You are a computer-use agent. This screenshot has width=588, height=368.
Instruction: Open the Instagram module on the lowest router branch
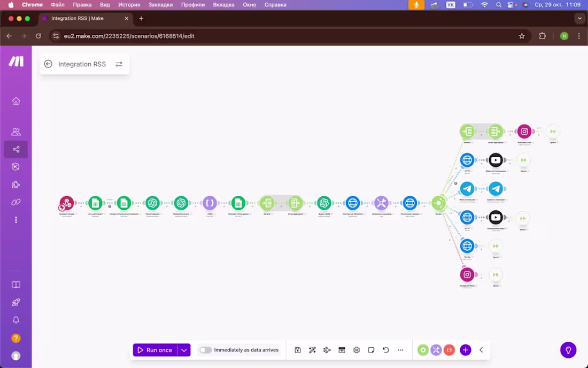pyautogui.click(x=467, y=274)
